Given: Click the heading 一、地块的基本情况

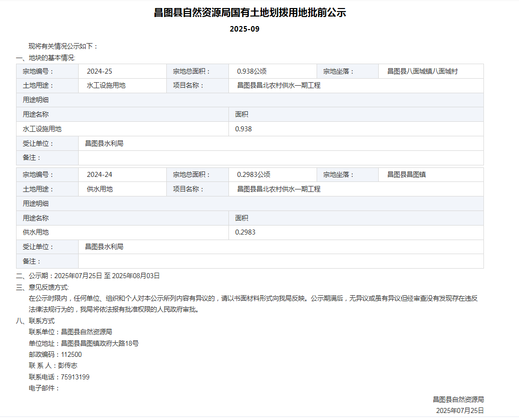Looking at the screenshot, I should pyautogui.click(x=46, y=58).
